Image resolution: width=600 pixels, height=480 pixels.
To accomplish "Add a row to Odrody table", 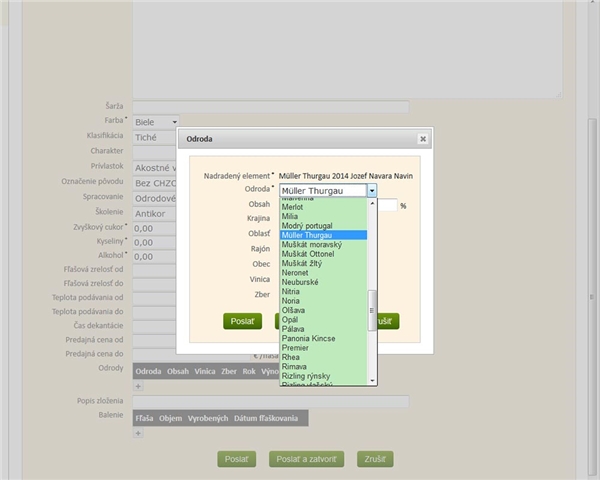I will 138,386.
